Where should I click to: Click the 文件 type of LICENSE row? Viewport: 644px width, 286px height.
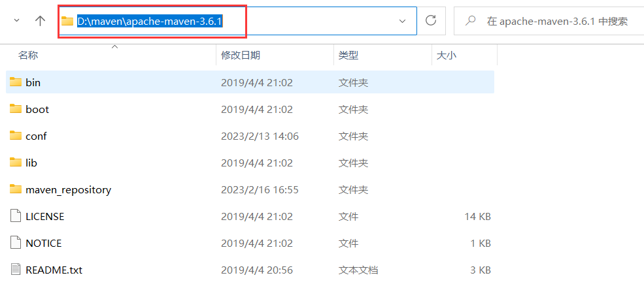coord(348,216)
